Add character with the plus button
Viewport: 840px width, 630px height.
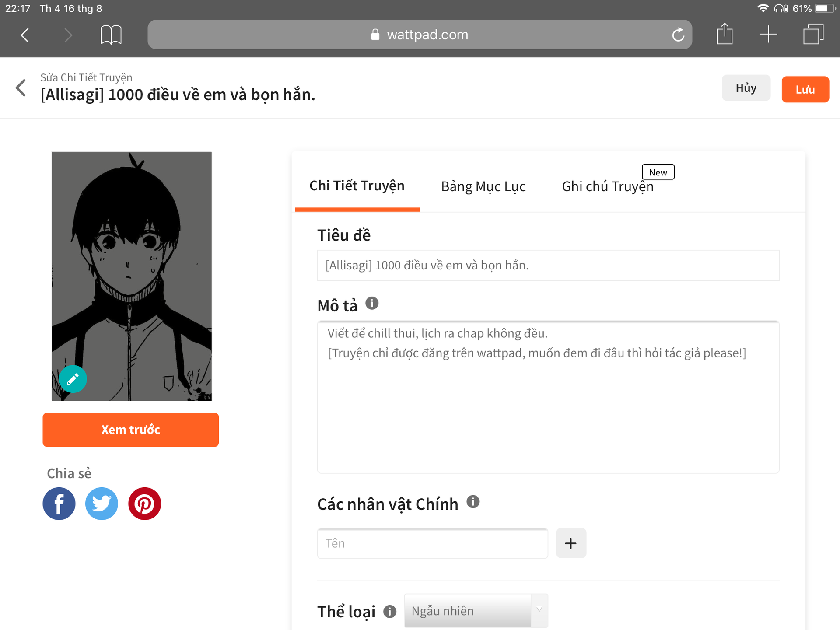[x=571, y=543]
